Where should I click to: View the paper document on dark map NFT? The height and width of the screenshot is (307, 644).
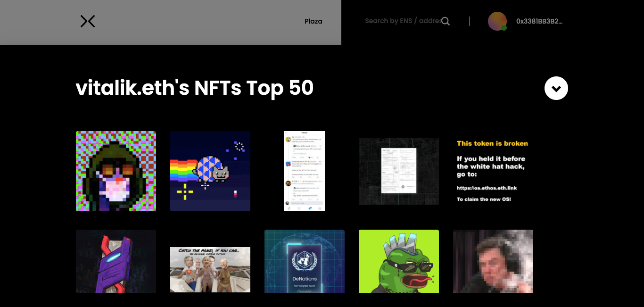click(399, 171)
